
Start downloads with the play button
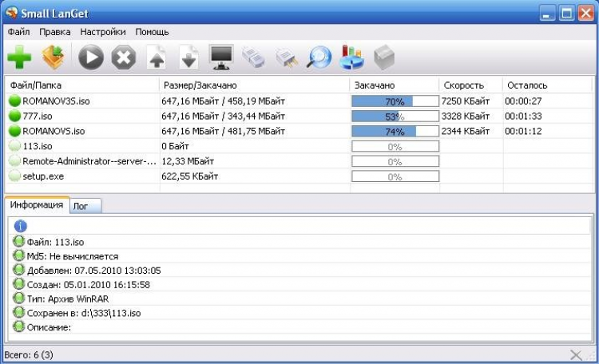90,57
